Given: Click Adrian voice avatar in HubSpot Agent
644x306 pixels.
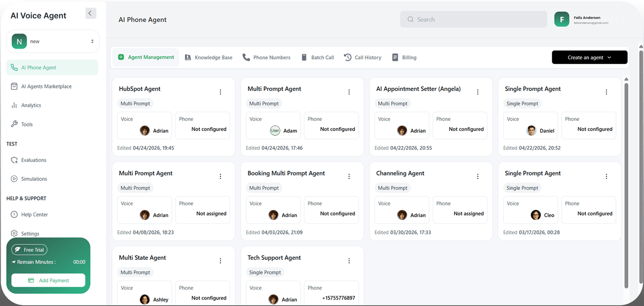Looking at the screenshot, I should click(x=145, y=131).
